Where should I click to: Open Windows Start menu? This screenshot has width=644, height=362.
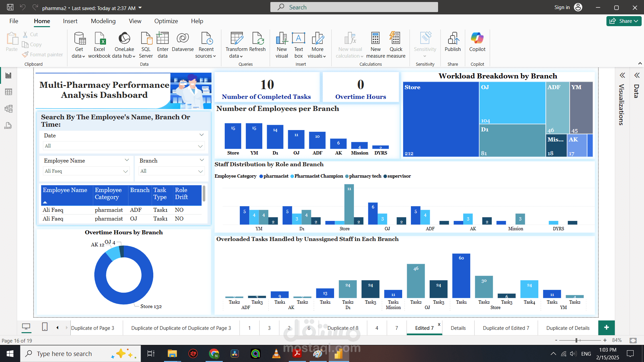pyautogui.click(x=10, y=354)
